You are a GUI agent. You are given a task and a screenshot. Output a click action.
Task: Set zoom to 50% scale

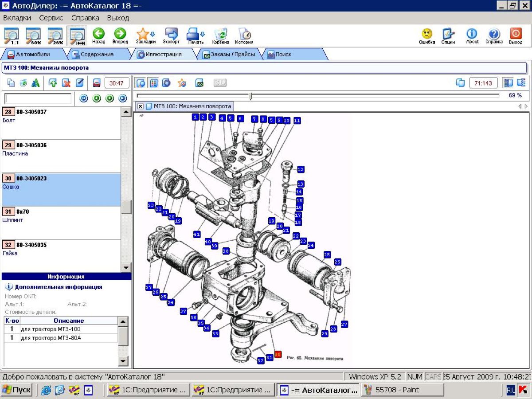pos(33,36)
